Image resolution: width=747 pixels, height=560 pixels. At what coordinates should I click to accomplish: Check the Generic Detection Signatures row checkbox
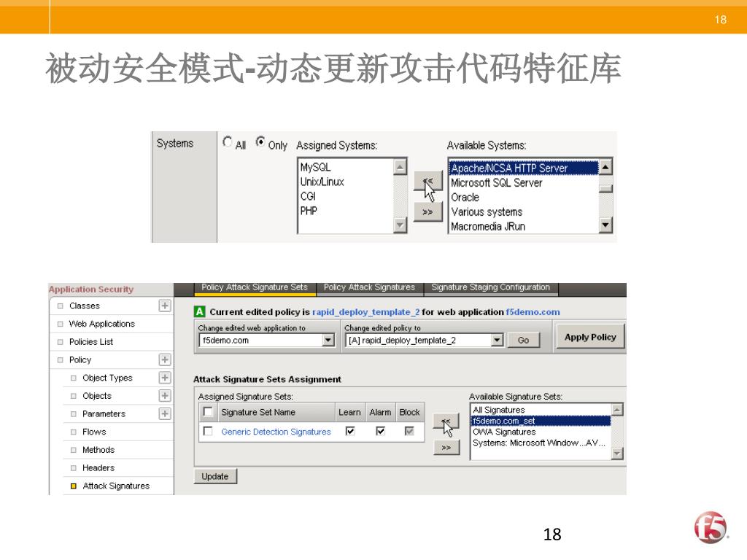click(208, 432)
